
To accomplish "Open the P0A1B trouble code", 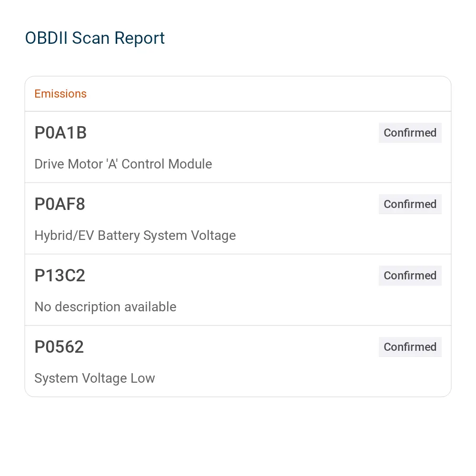I will (x=60, y=133).
